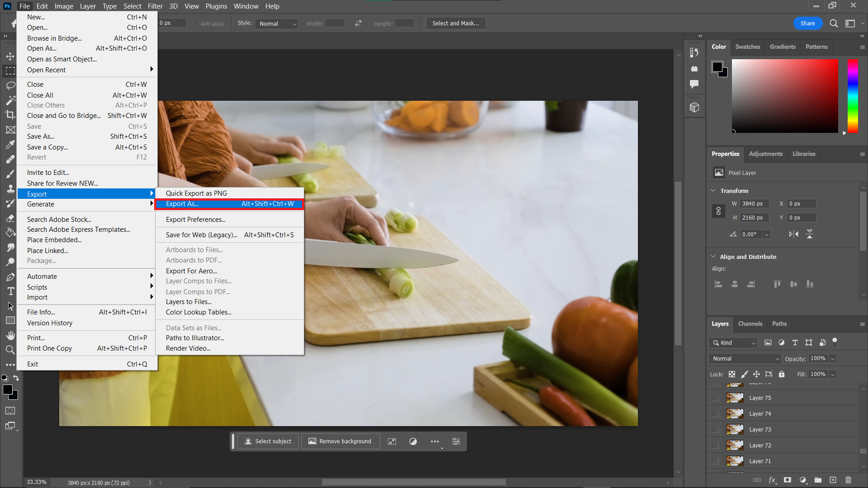Screen dimensions: 868x488
Task: Choose Quick Export as PNG
Action: tap(196, 193)
